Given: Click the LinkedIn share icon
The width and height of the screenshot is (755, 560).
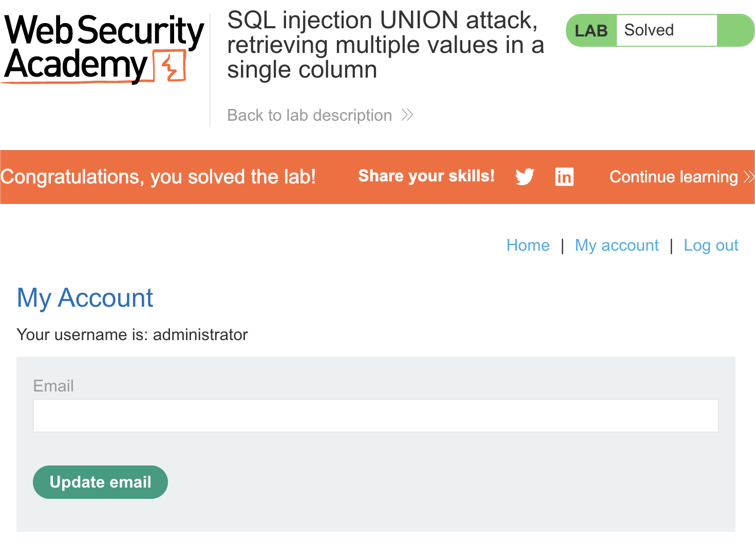Looking at the screenshot, I should click(564, 177).
